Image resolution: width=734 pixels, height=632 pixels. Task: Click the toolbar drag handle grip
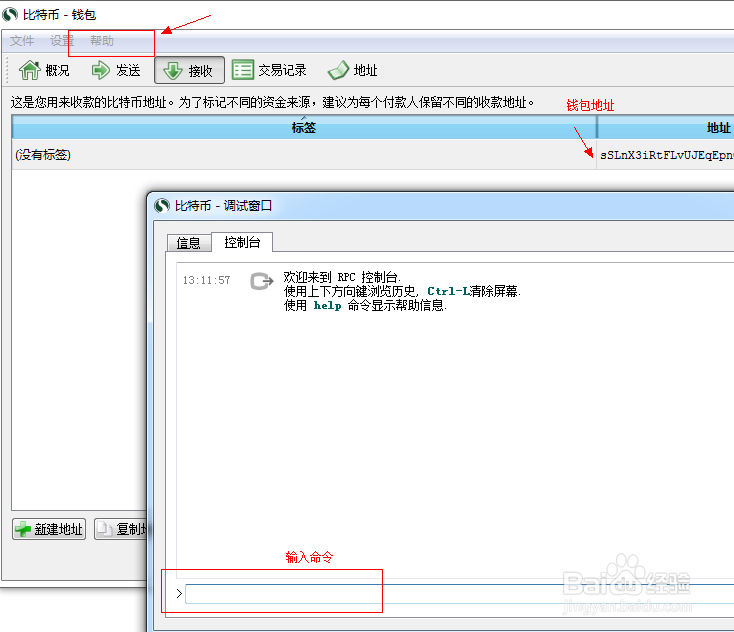coord(7,70)
